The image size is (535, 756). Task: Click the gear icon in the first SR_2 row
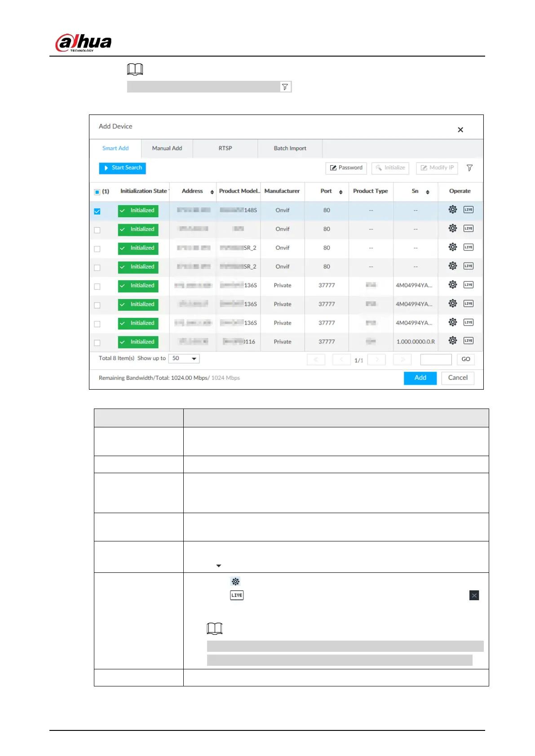453,247
